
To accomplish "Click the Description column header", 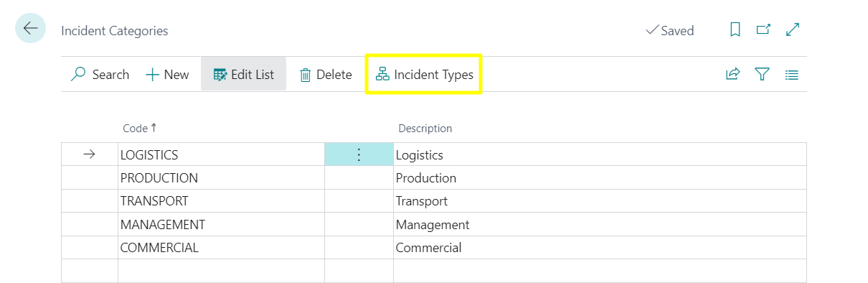I will [x=425, y=129].
